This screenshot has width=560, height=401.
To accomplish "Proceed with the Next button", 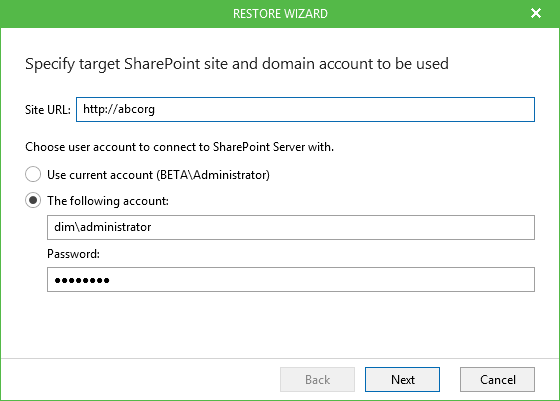I will (x=402, y=379).
